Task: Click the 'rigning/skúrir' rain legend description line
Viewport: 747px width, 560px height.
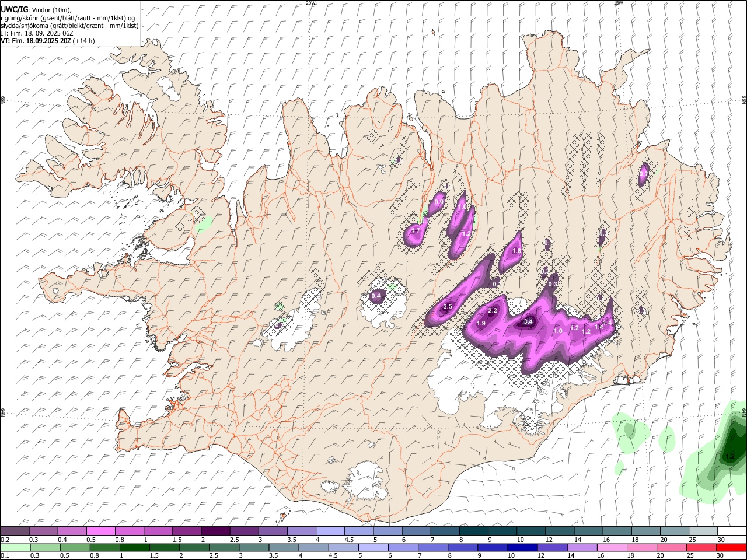Action: pyautogui.click(x=68, y=17)
